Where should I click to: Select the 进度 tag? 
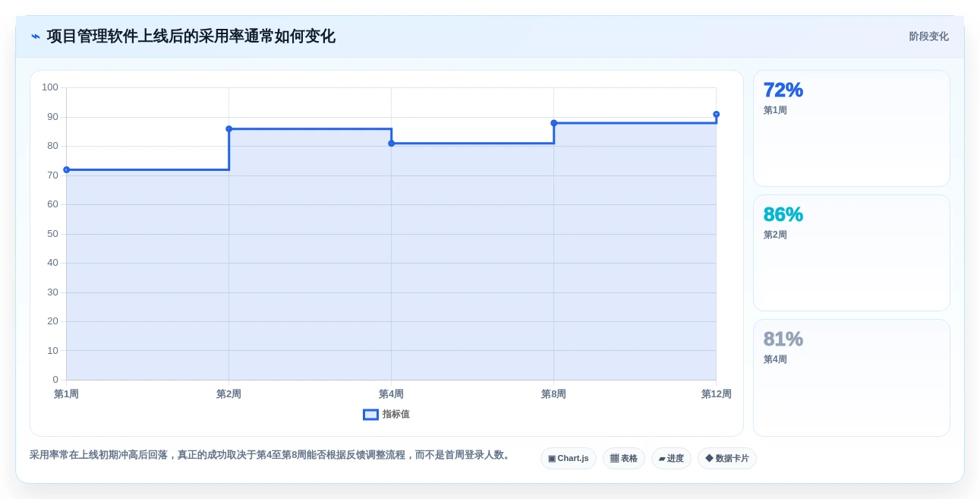671,459
